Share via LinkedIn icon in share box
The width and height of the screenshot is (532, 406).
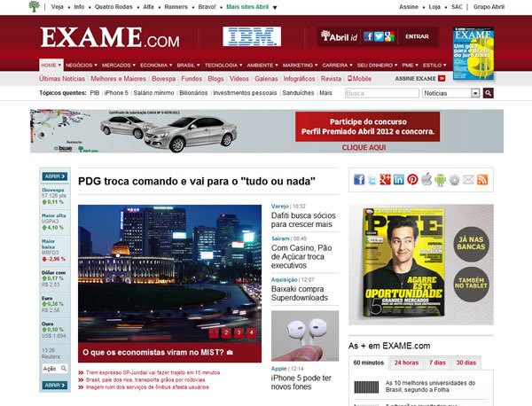pyautogui.click(x=399, y=179)
